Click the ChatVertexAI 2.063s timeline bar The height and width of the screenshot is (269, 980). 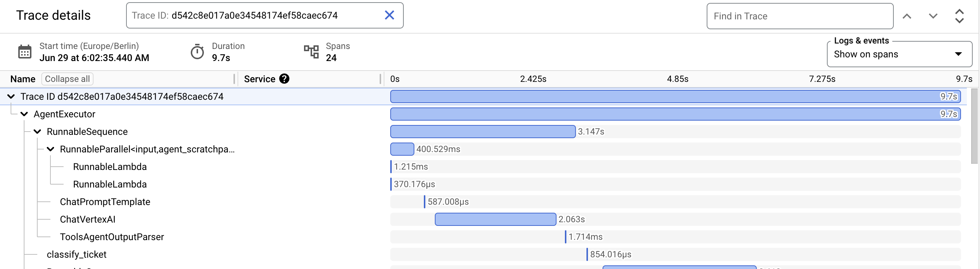(495, 219)
